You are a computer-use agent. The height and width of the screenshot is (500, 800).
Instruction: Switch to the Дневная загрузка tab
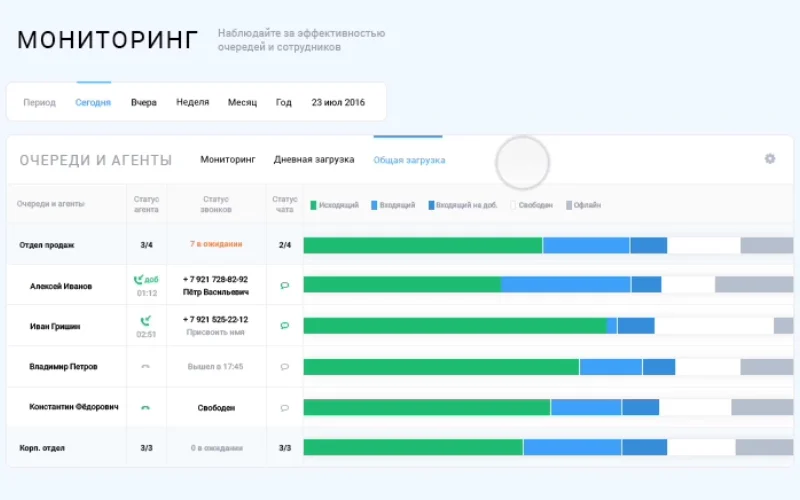tap(314, 159)
